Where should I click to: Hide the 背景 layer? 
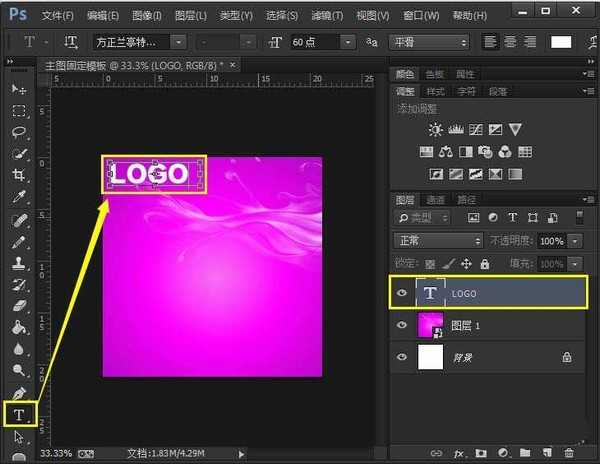pos(402,357)
